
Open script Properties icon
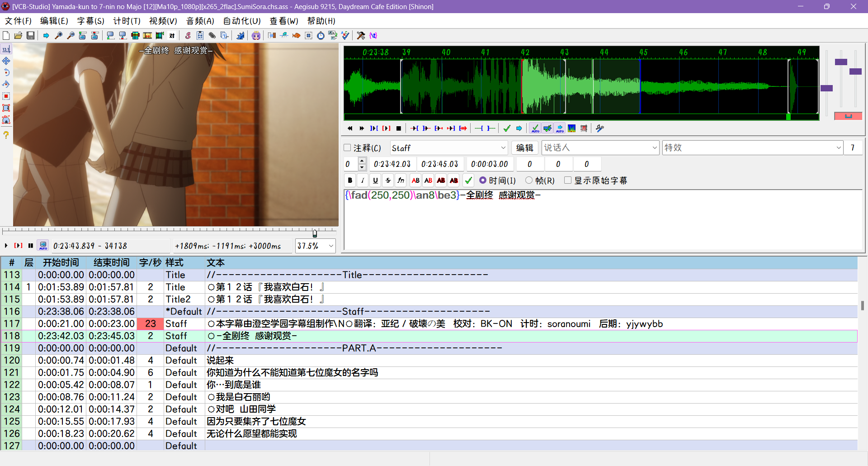pos(200,36)
